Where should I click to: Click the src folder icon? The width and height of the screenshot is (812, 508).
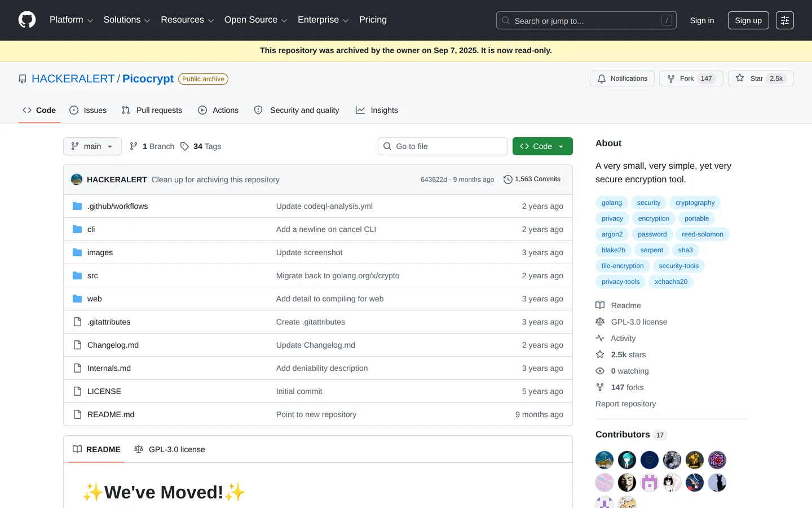(x=77, y=275)
